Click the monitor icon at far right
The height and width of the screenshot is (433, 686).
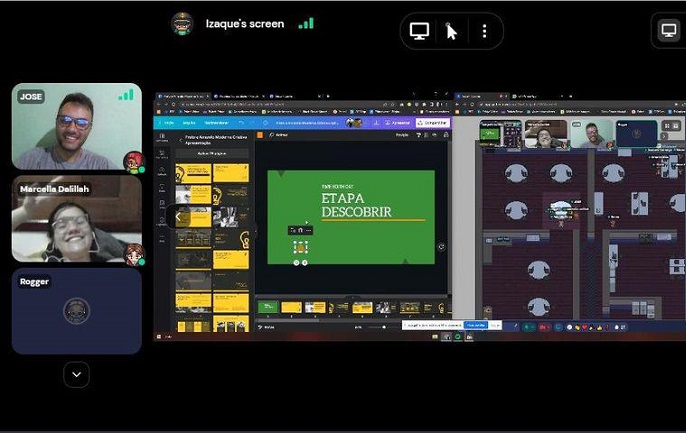pos(669,31)
